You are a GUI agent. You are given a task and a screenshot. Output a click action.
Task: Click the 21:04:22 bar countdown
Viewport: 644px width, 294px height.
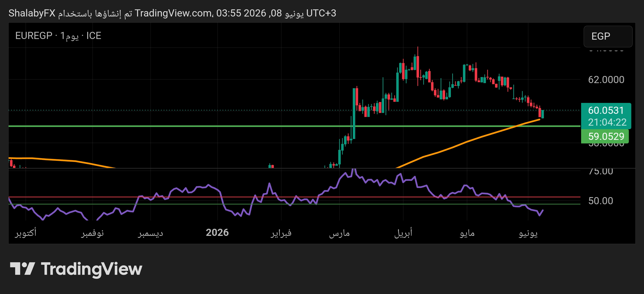tap(607, 122)
